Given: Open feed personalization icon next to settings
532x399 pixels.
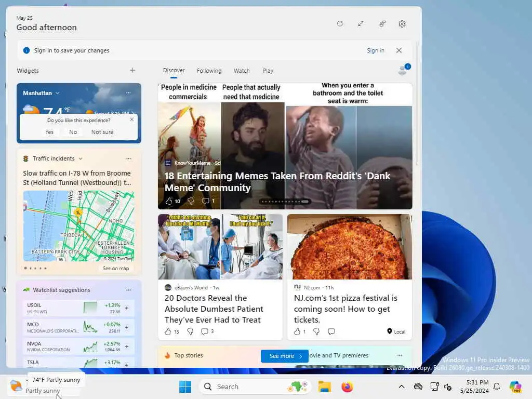Looking at the screenshot, I should coord(382,24).
